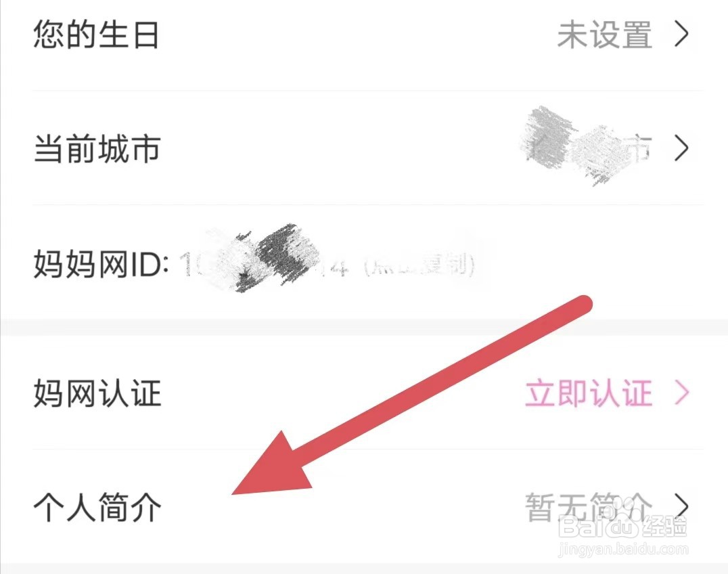Tap the 暂无简介 placeholder text
The height and width of the screenshot is (574, 728).
point(589,506)
